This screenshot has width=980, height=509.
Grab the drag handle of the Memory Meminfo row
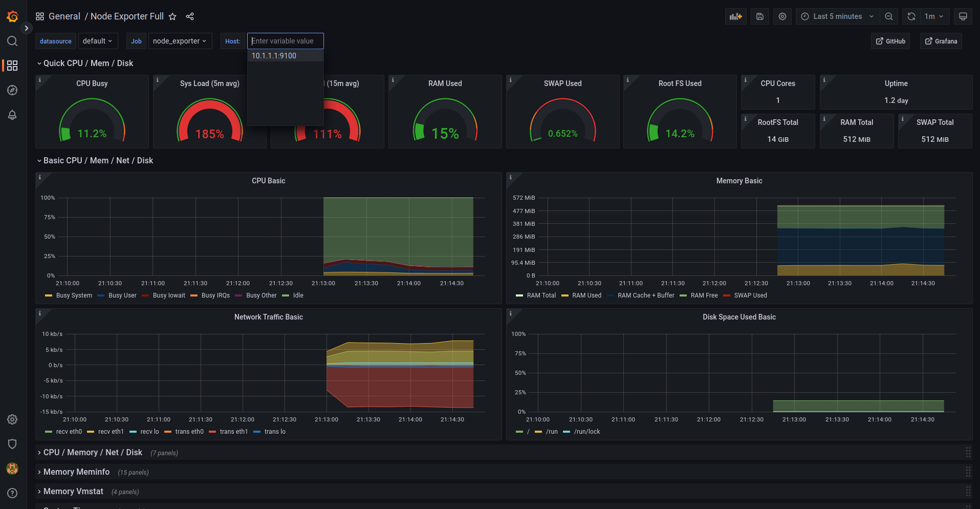pos(968,472)
